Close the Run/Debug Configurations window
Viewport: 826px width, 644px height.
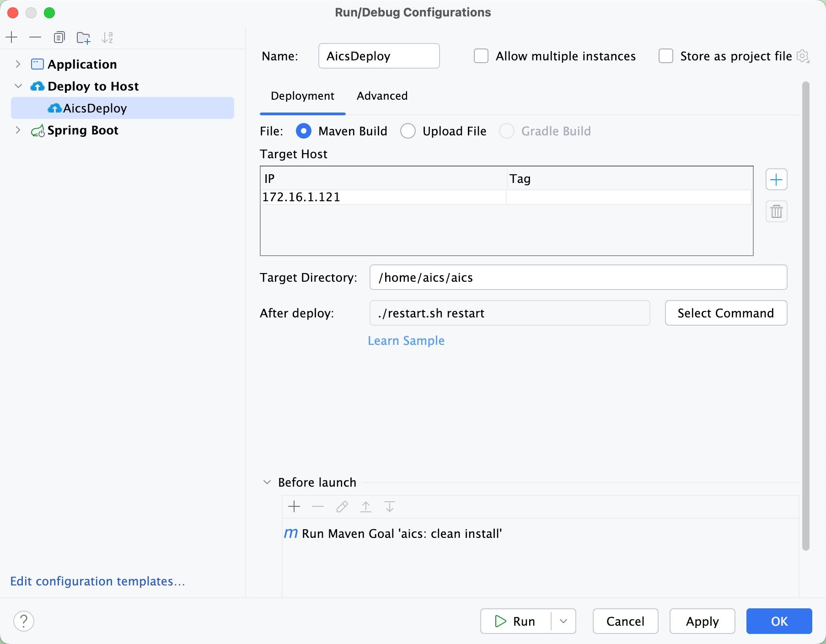[13, 13]
